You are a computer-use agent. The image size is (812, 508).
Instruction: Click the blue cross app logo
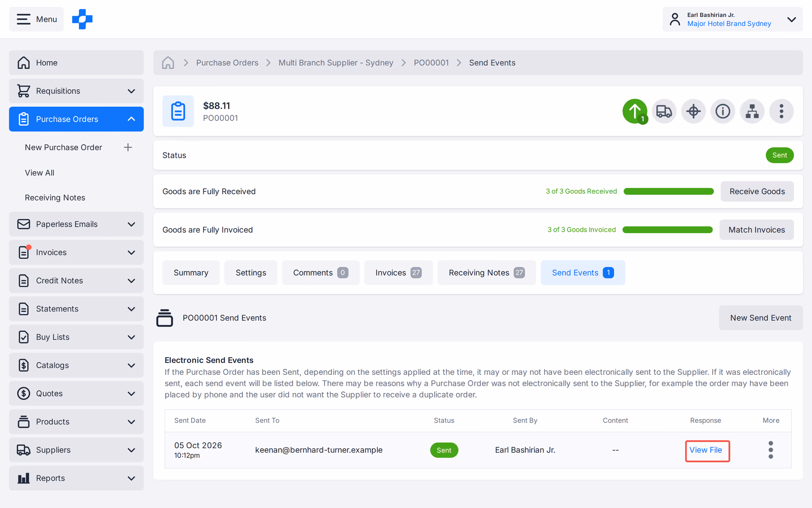tap(82, 19)
